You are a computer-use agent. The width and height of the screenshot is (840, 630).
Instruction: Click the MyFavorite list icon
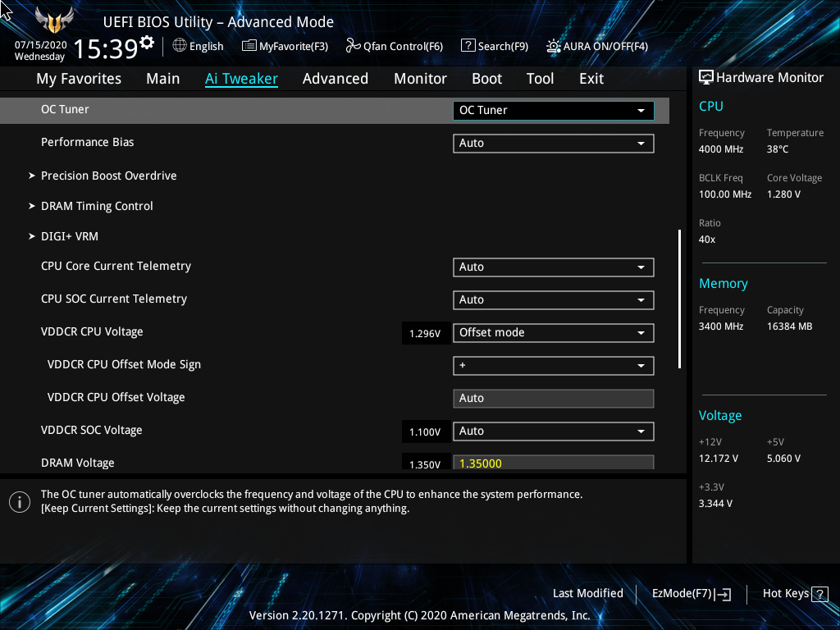point(249,46)
